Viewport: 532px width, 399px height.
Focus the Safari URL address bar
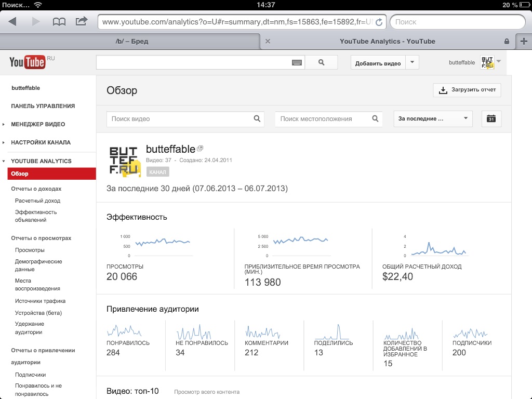pos(242,22)
